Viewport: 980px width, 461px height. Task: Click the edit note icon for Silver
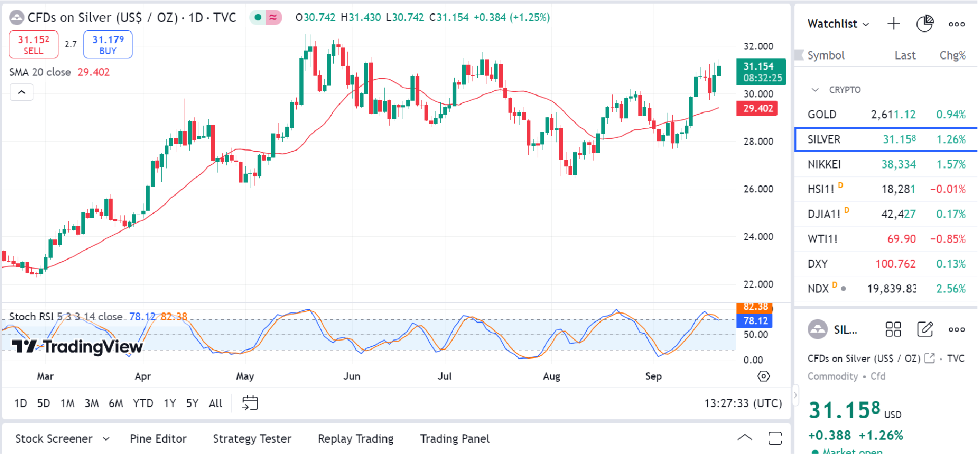[925, 329]
